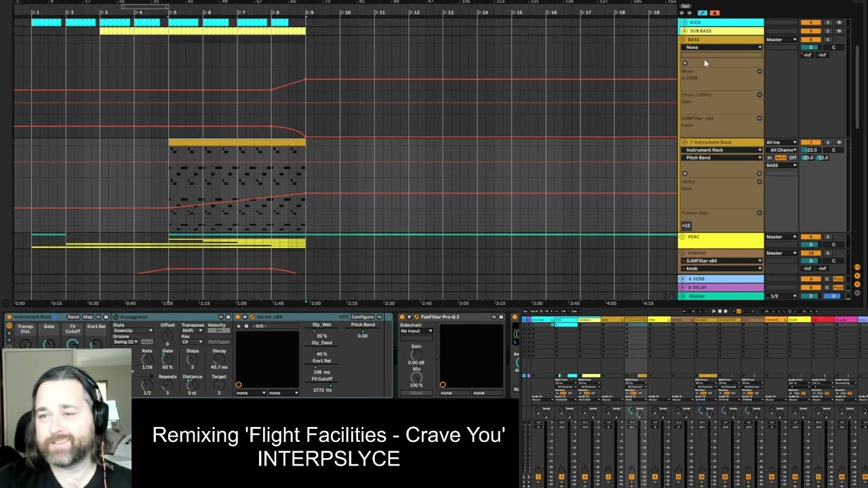The width and height of the screenshot is (868, 488).
Task: Fold the 7 Instrument Rack track
Action: tap(684, 142)
